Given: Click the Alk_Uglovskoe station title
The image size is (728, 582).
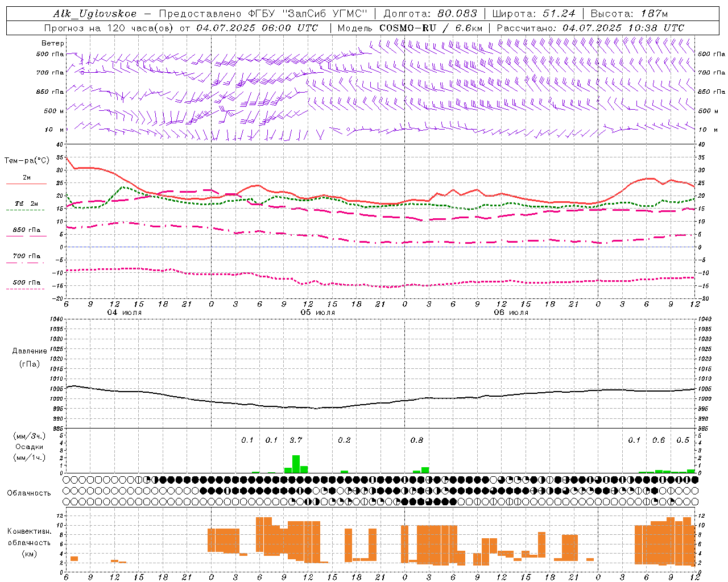Looking at the screenshot, I should [95, 14].
